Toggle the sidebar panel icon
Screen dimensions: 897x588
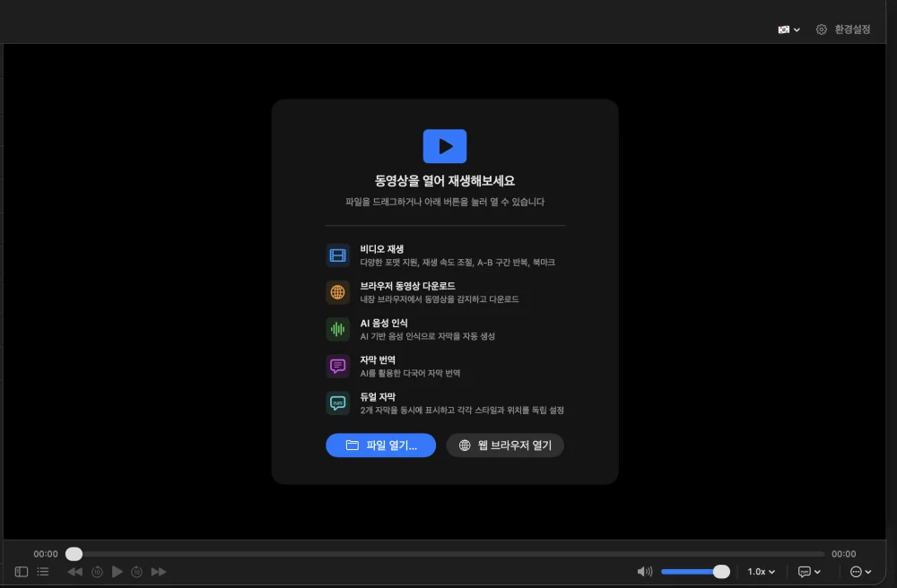(22, 572)
